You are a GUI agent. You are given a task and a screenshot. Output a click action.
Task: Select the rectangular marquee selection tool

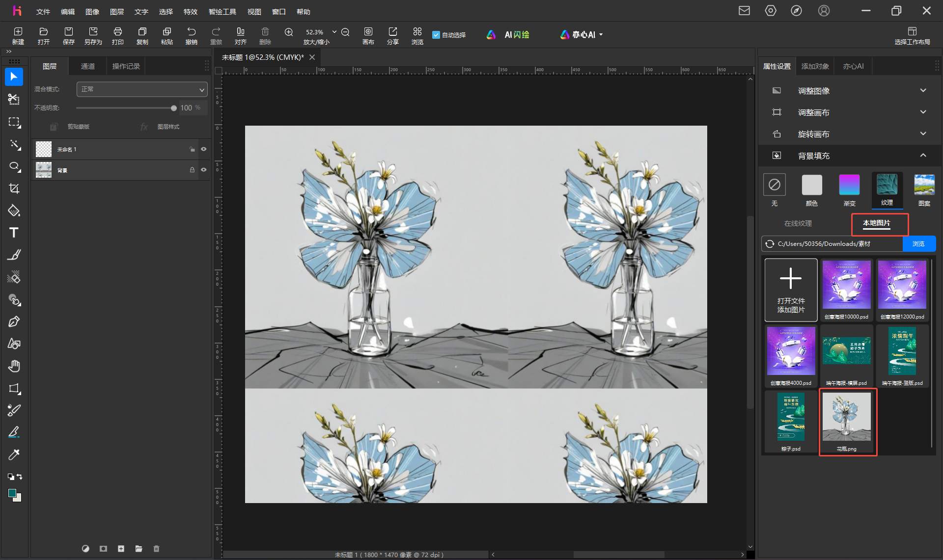coord(14,122)
